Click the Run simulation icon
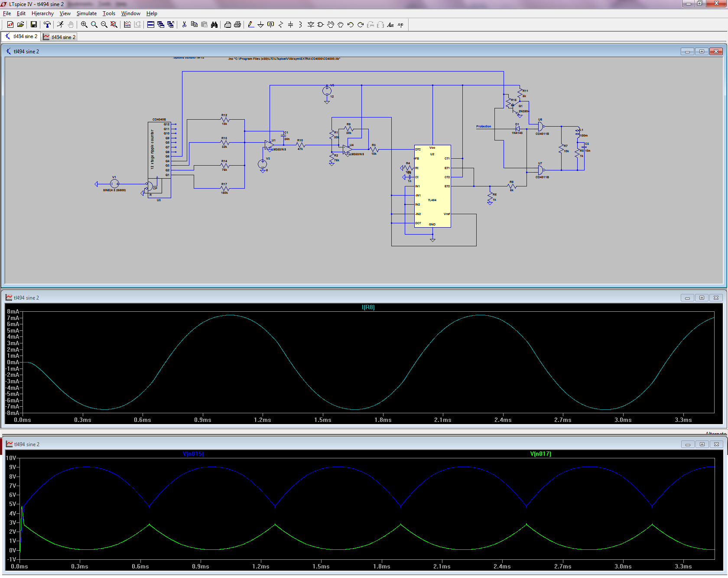The width and height of the screenshot is (728, 578). coord(60,25)
